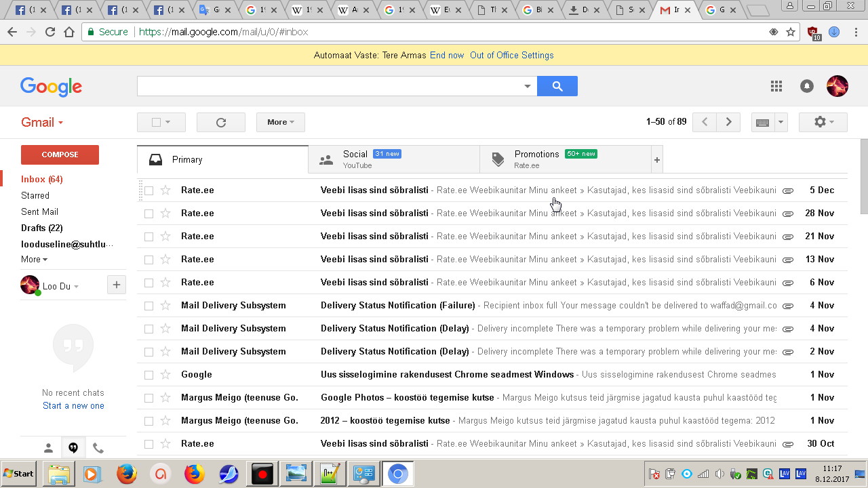This screenshot has height=488, width=868.
Task: Open Hangouts contacts icon
Action: pos(48,448)
